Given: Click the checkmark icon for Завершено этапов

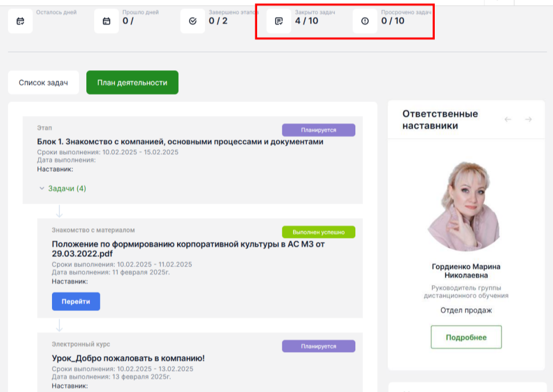Looking at the screenshot, I should click(x=193, y=21).
